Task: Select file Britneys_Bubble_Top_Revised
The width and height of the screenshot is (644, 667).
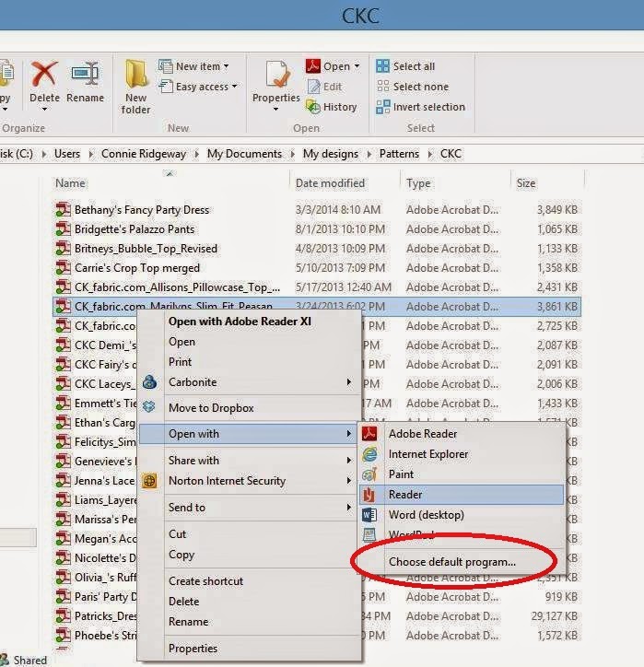Action: point(146,249)
